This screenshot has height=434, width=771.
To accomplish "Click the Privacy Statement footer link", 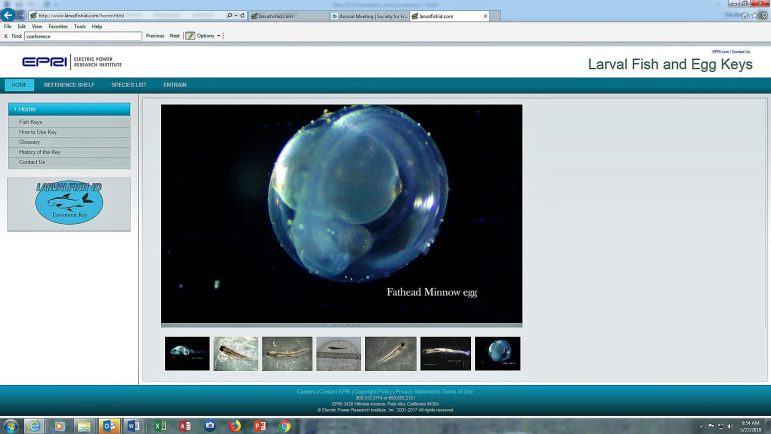I will 416,392.
